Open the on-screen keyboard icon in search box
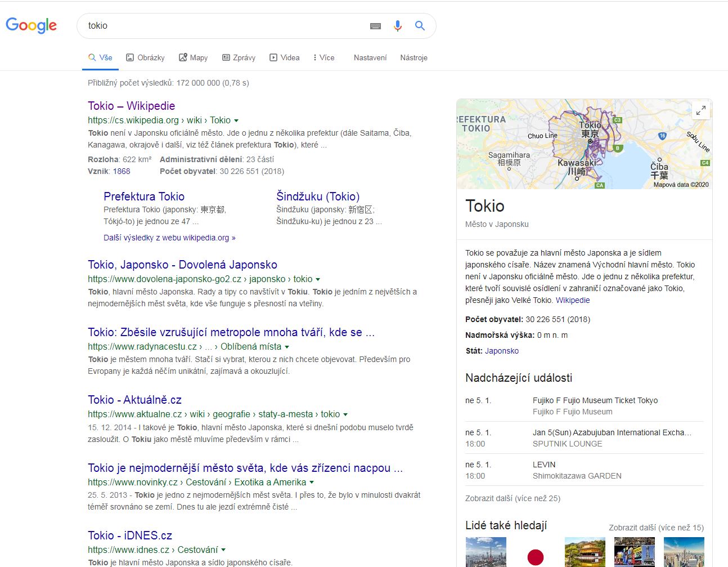This screenshot has height=567, width=728. pyautogui.click(x=376, y=26)
